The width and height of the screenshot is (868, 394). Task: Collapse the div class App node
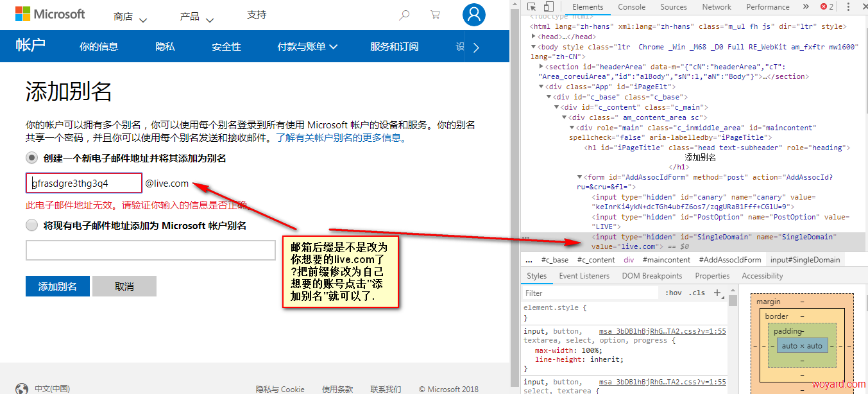coord(541,87)
